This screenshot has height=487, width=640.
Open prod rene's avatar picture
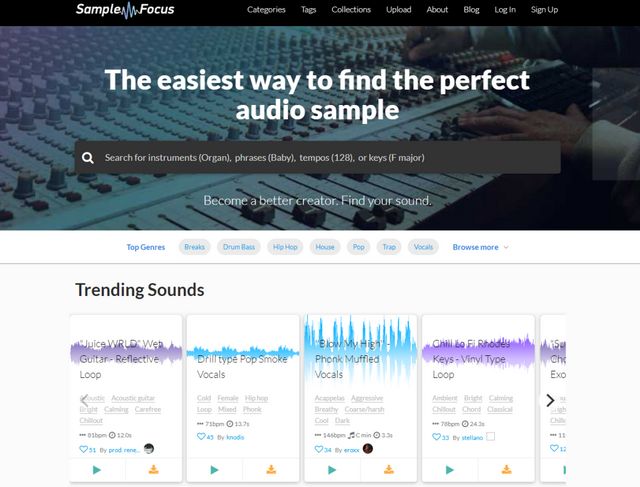(x=149, y=449)
